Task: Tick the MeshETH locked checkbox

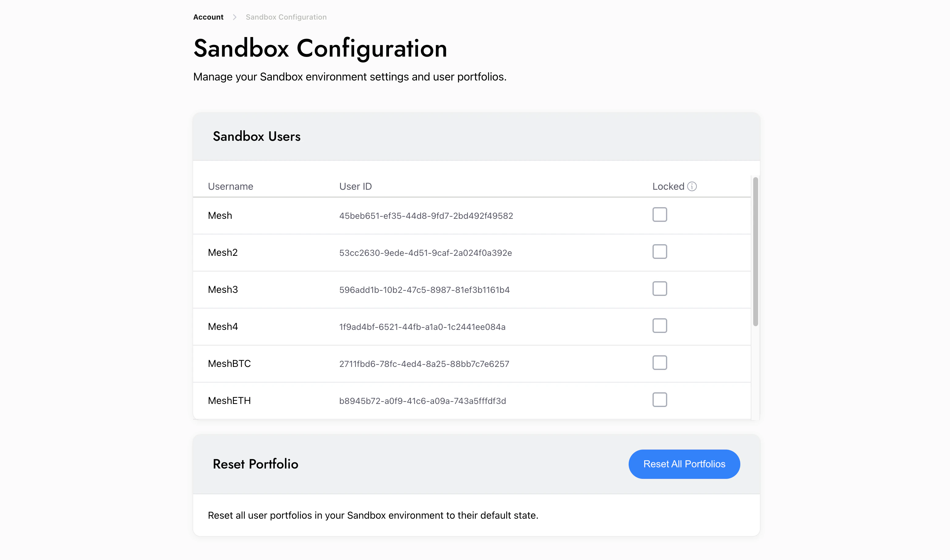Action: (x=659, y=400)
